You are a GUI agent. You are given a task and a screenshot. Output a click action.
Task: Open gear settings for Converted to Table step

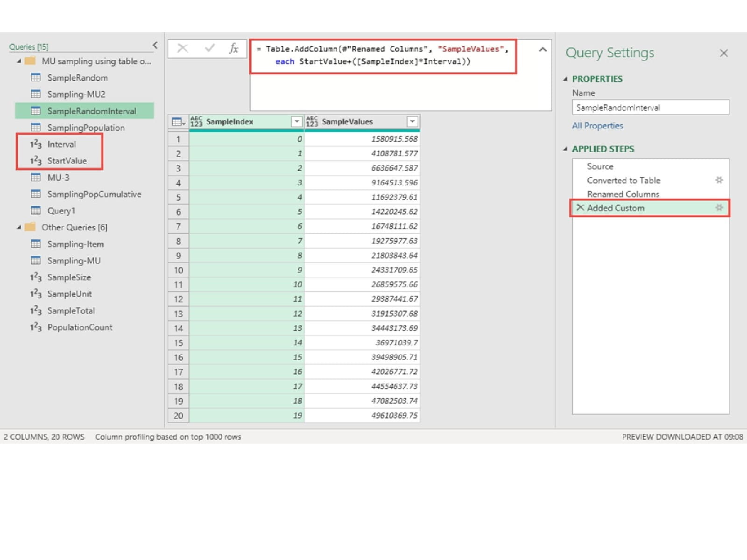point(719,180)
